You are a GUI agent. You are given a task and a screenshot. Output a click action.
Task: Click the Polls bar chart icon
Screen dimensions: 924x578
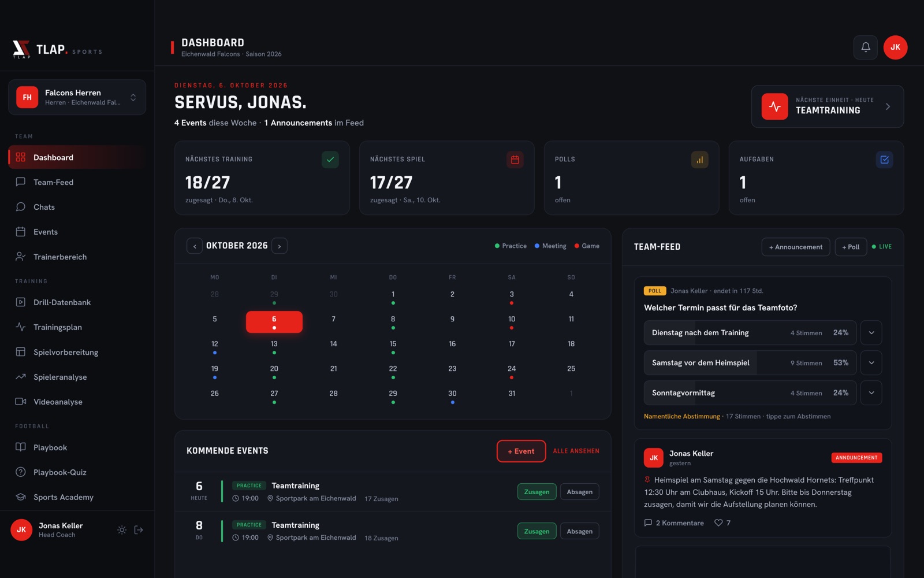click(x=700, y=160)
